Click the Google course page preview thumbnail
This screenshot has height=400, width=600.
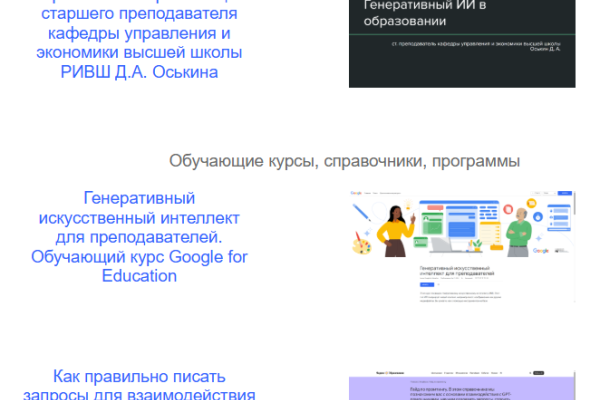coord(462,243)
